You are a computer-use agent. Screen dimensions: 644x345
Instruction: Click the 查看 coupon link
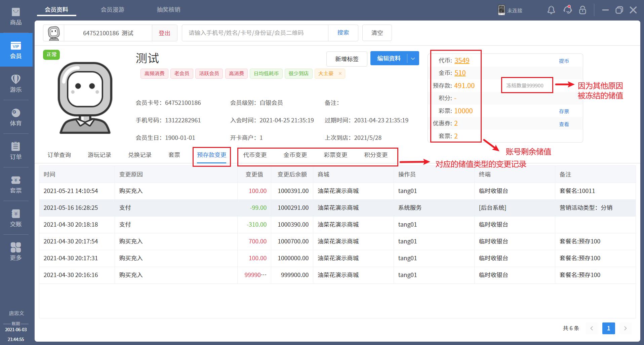pos(564,124)
